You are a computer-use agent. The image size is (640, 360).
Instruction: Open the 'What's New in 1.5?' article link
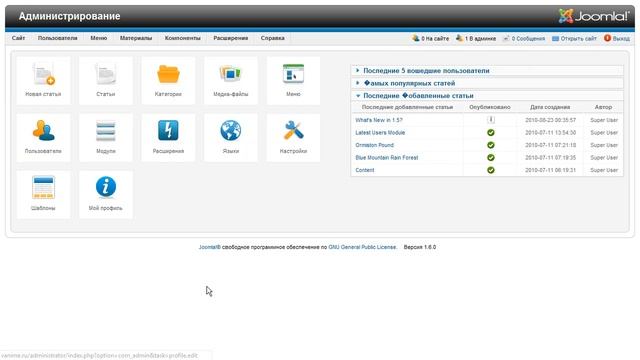379,120
